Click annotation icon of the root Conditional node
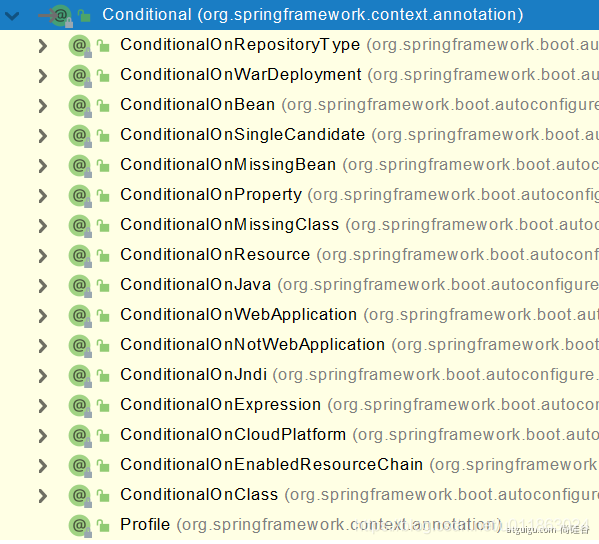 coord(60,16)
